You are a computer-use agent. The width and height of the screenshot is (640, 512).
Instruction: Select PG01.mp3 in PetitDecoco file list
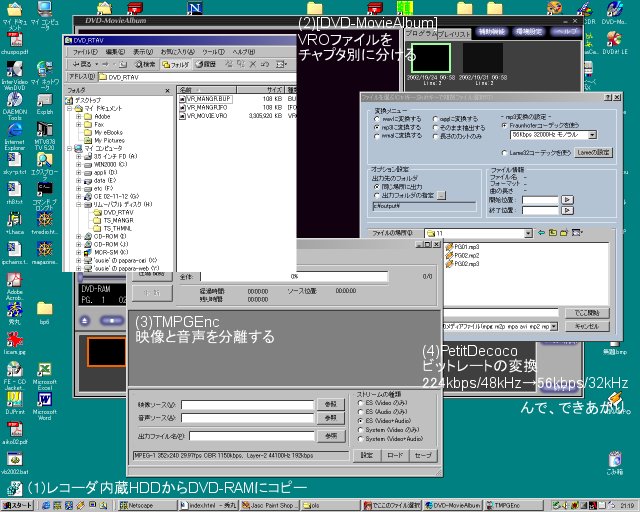[462, 247]
